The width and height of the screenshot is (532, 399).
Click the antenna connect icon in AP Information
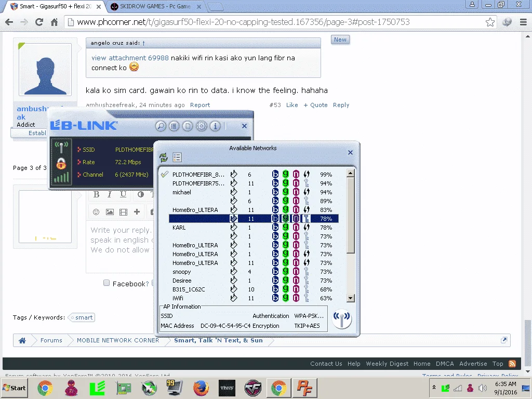(x=342, y=320)
